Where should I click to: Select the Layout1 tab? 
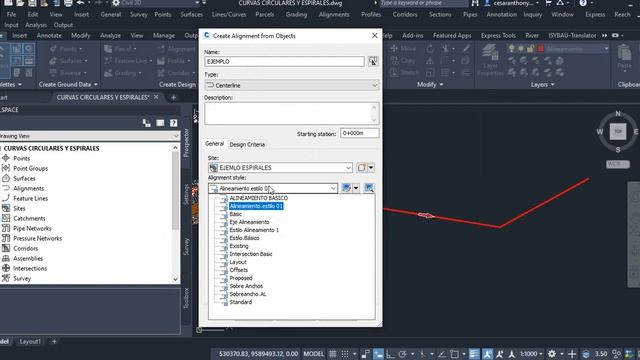tap(30, 341)
